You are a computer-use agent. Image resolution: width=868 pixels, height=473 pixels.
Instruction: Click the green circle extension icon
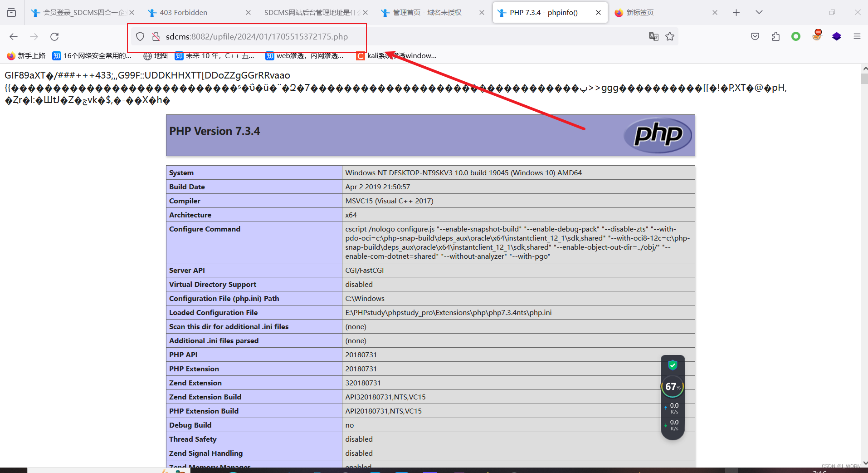pyautogui.click(x=796, y=36)
